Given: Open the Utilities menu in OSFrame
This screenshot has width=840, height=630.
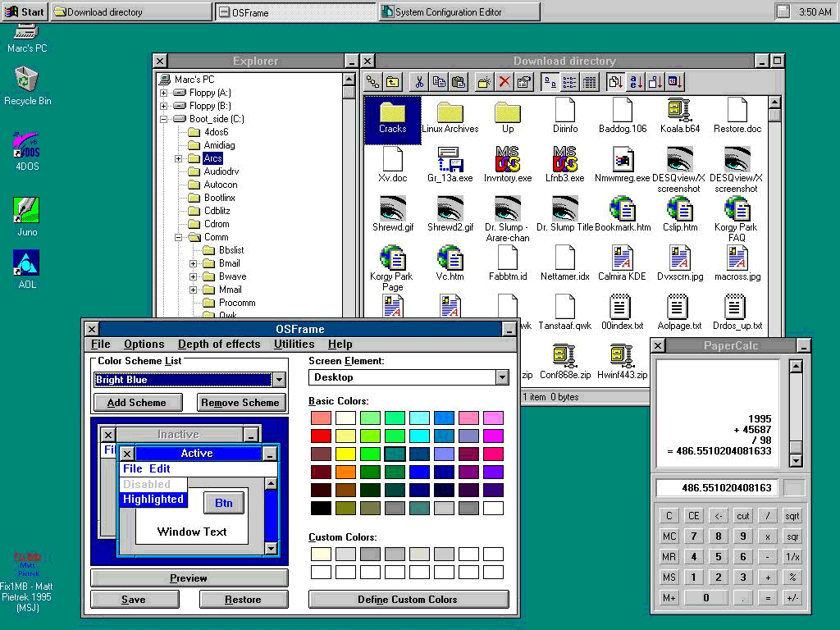Looking at the screenshot, I should (x=294, y=344).
